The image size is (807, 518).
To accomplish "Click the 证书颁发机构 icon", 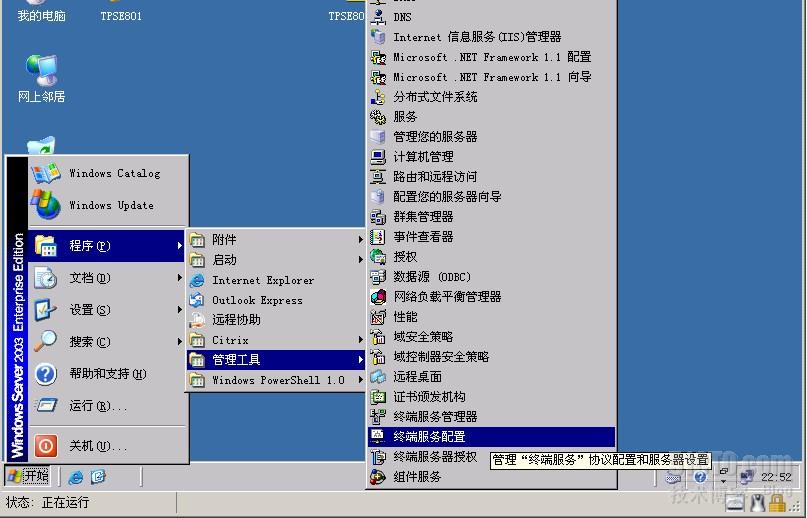I will click(378, 397).
